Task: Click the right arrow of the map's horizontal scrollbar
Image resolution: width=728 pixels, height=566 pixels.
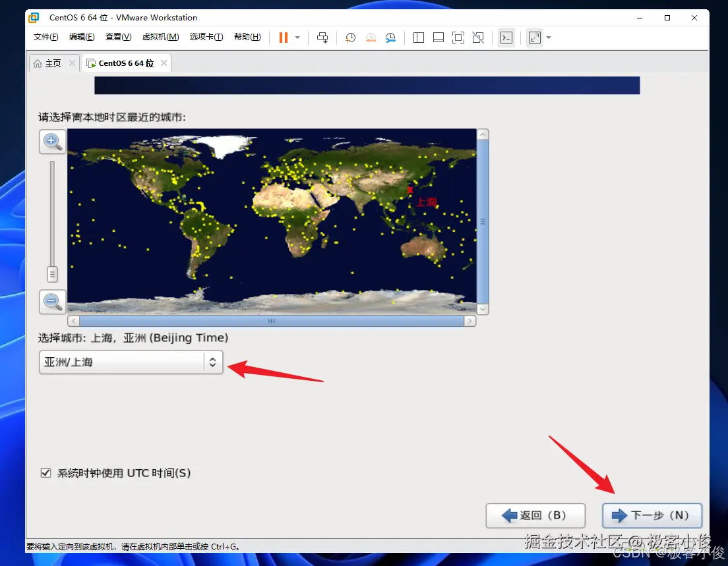Action: (x=470, y=321)
